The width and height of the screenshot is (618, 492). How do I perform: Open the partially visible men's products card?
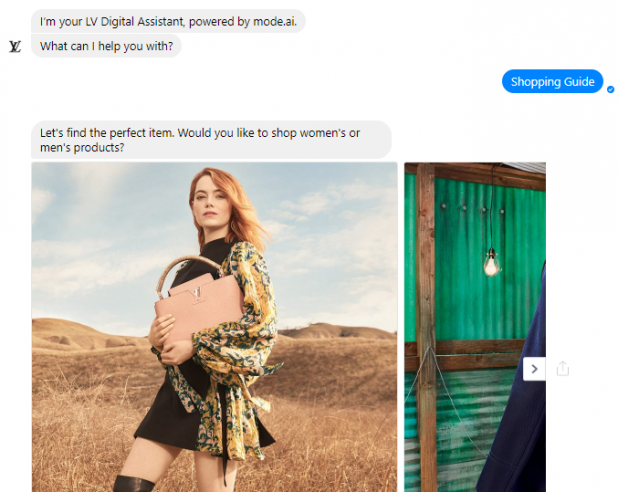pyautogui.click(x=475, y=327)
